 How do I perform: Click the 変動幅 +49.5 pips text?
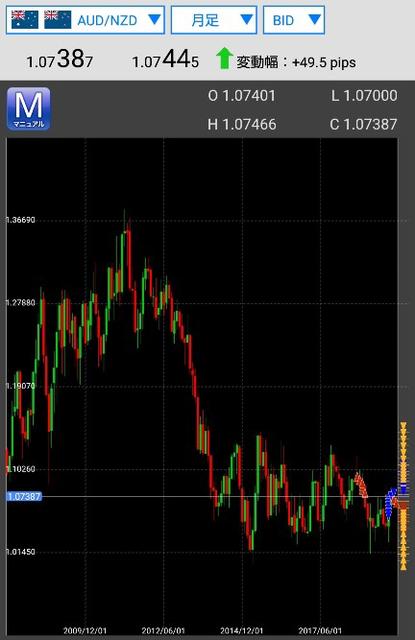click(x=296, y=62)
